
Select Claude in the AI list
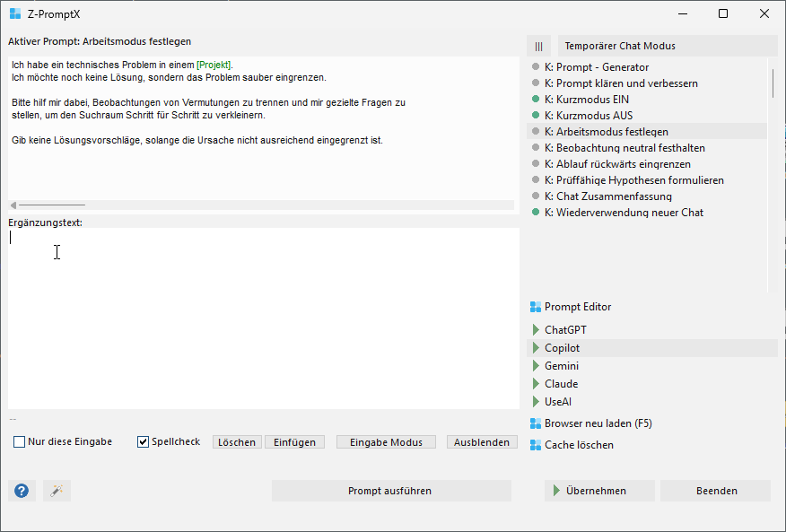pyautogui.click(x=561, y=384)
